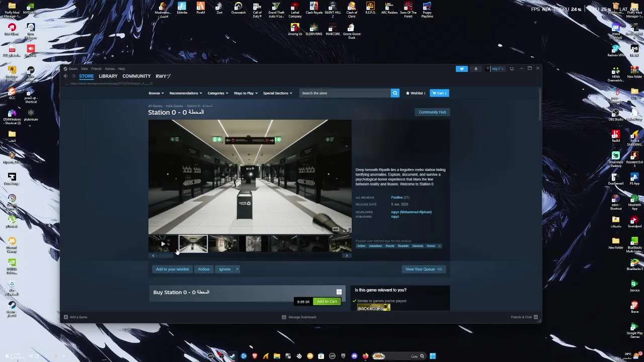644x362 pixels.
Task: Open Firefox from the taskbar
Action: pos(365,356)
